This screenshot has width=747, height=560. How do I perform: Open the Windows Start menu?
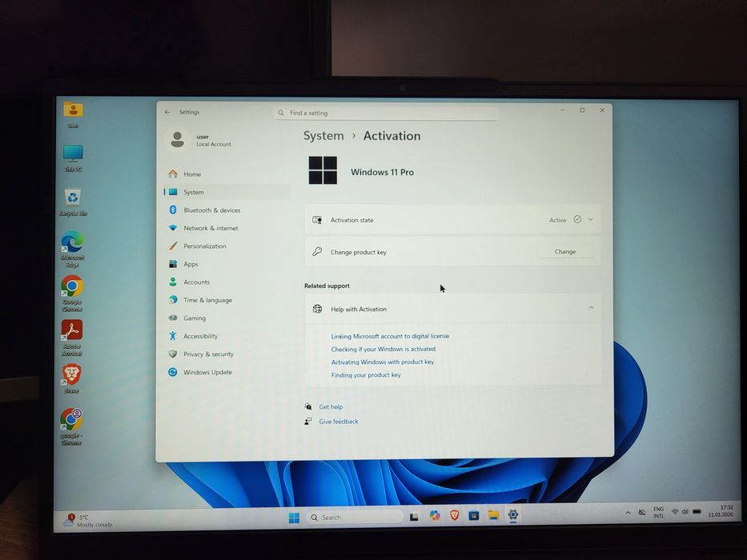[294, 518]
